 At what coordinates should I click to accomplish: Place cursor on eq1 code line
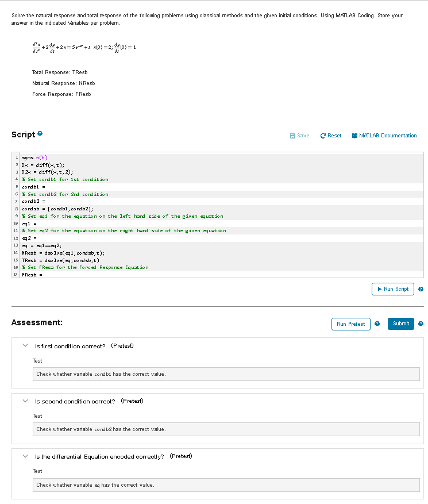point(221,224)
